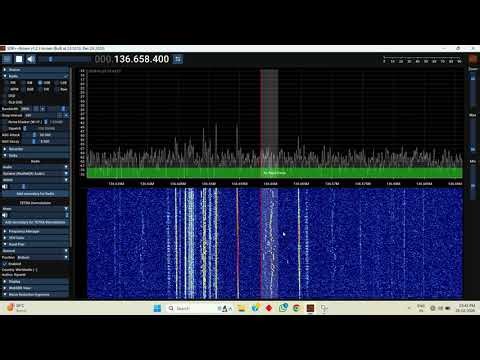480x360 pixels.
Task: Open the sample rate dropdown under Speakers
Action: [35, 180]
